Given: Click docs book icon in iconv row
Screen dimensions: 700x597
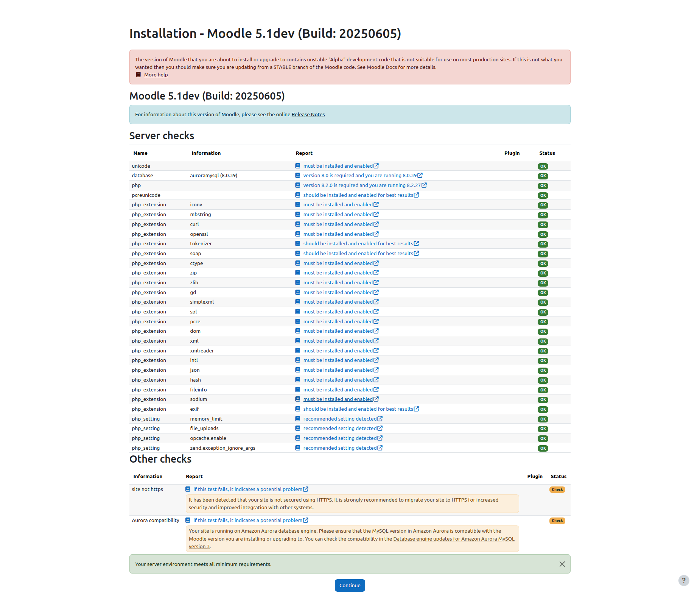Looking at the screenshot, I should (297, 204).
